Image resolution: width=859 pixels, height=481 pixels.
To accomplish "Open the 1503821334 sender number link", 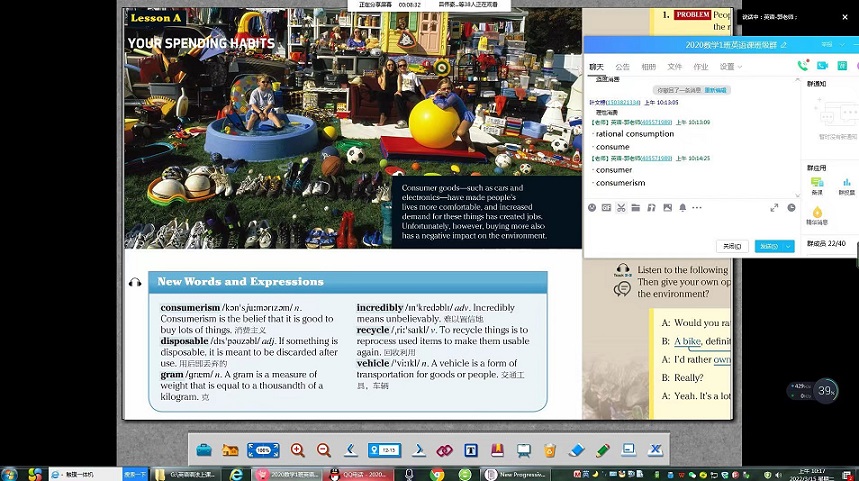I will point(623,102).
